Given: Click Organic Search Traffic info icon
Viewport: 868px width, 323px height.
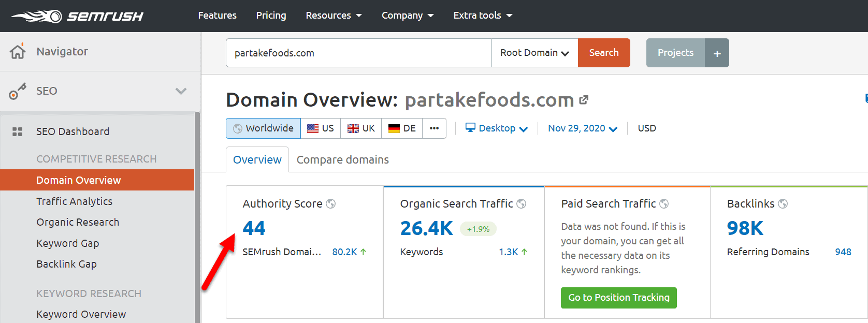Looking at the screenshot, I should 522,204.
